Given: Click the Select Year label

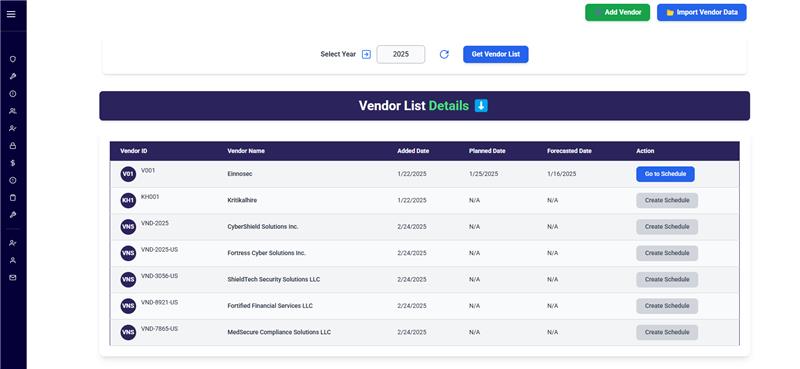Looking at the screenshot, I should pos(338,54).
